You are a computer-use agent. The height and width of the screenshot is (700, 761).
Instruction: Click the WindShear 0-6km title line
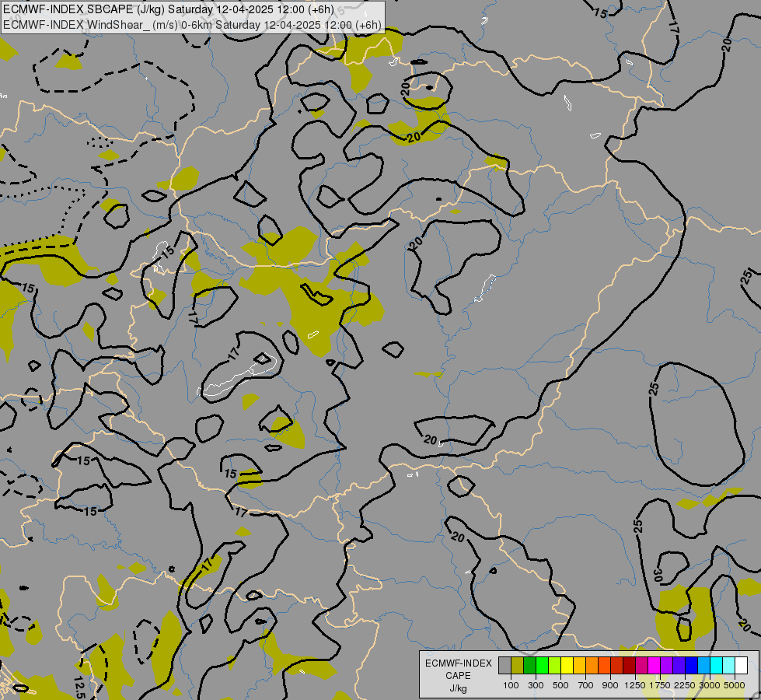[x=192, y=25]
